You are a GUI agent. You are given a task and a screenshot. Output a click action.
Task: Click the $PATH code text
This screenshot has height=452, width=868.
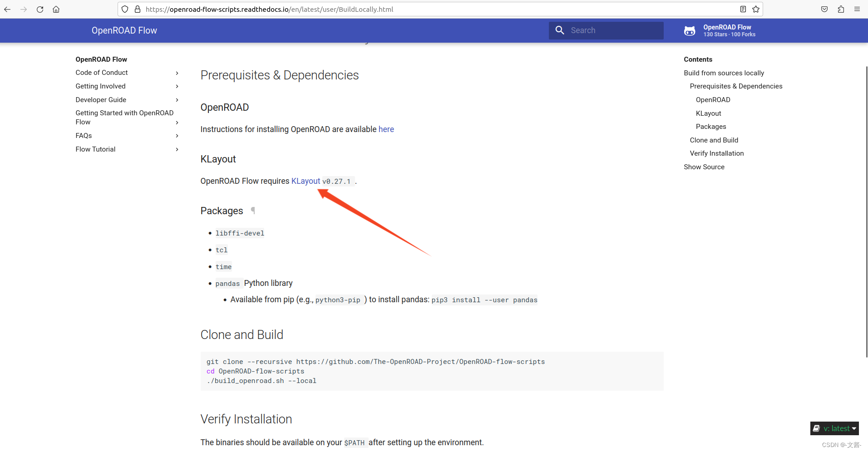tap(354, 443)
